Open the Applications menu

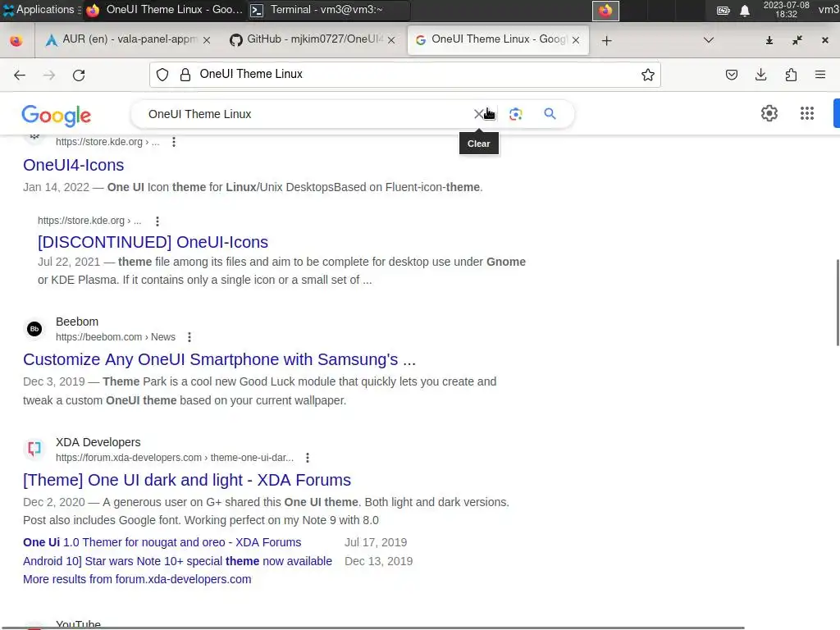[41, 10]
